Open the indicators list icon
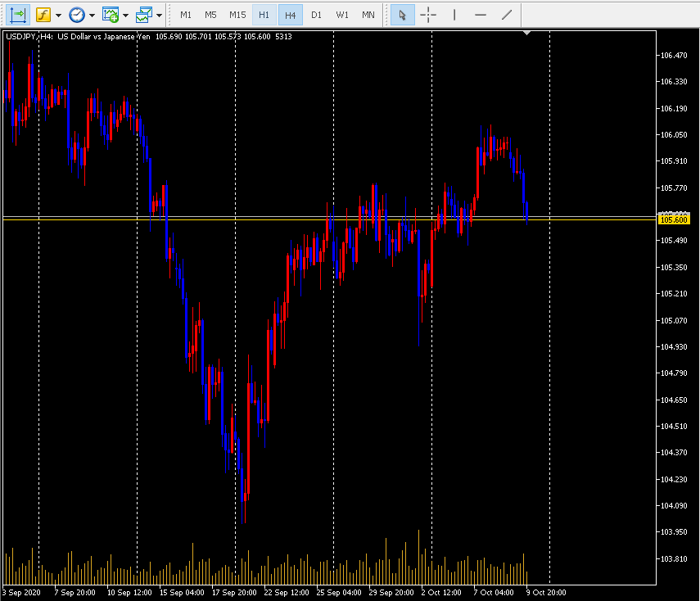Image resolution: width=700 pixels, height=601 pixels. click(43, 15)
